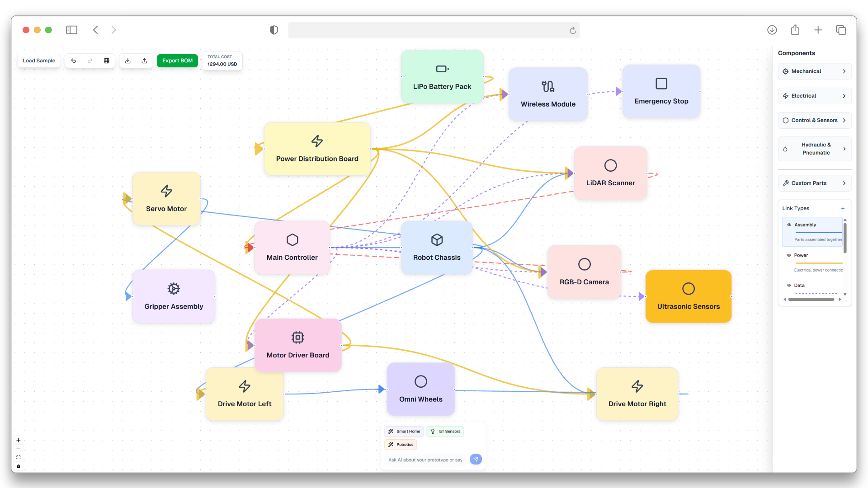Add a new link type with plus icon
The height and width of the screenshot is (488, 868).
click(x=843, y=208)
